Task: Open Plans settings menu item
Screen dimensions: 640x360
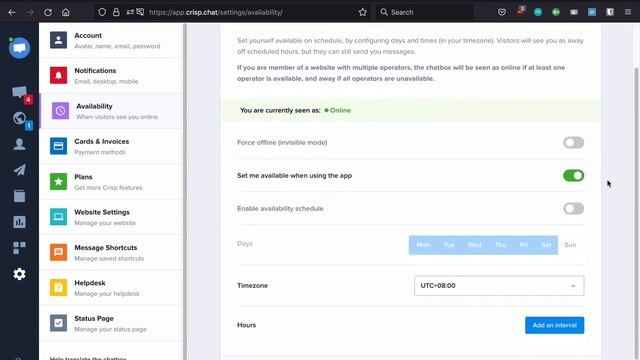Action: [111, 182]
